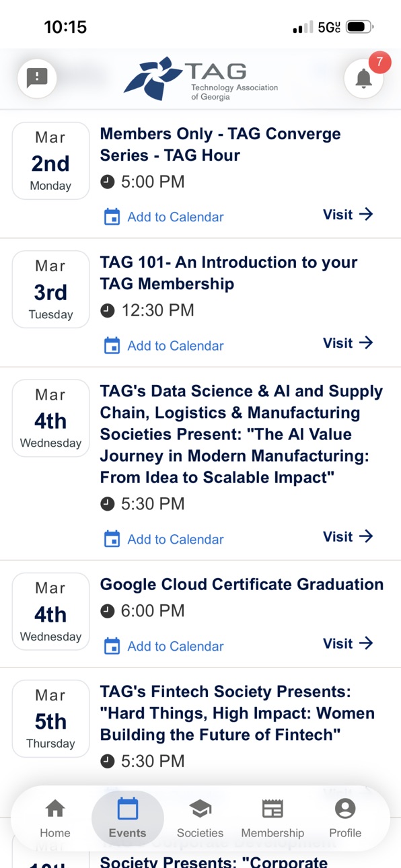The image size is (401, 868).
Task: Add AI Value Journey event to calendar
Action: pos(163,539)
